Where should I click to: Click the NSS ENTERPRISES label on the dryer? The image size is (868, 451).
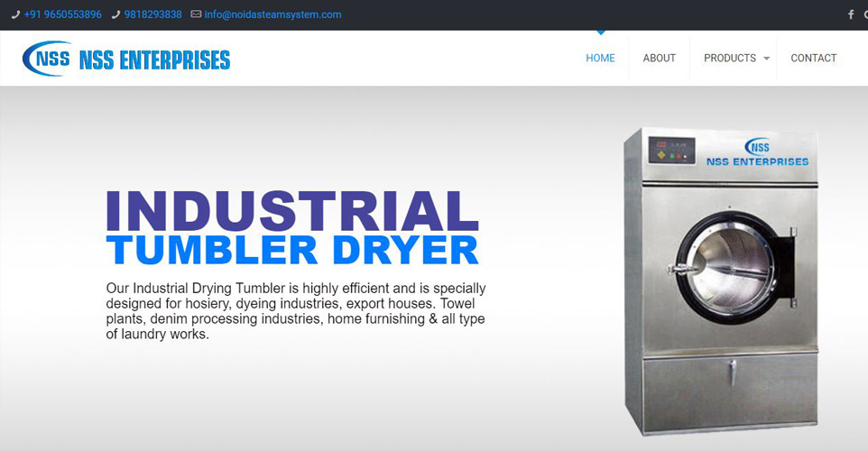pyautogui.click(x=757, y=161)
